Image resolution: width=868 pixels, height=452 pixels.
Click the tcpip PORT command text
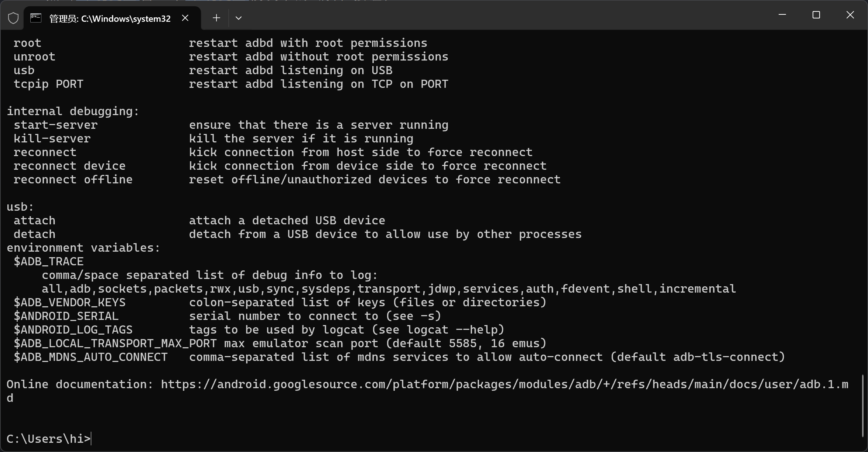pyautogui.click(x=48, y=84)
